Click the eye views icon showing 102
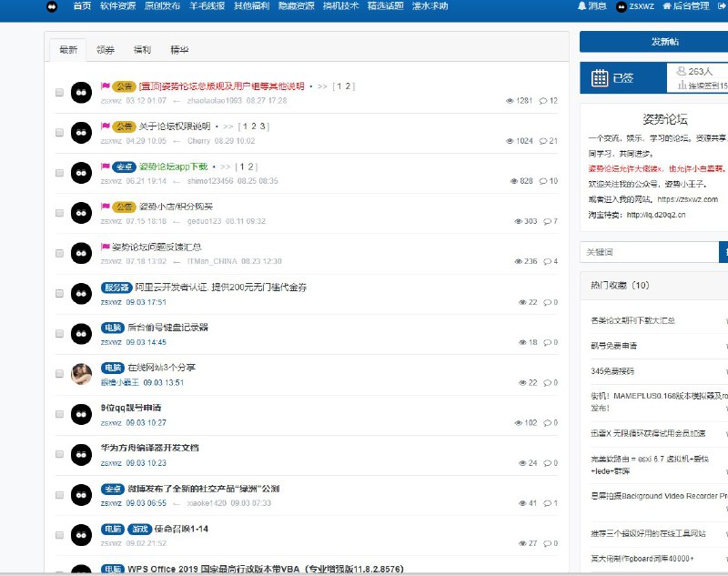Image resolution: width=728 pixels, height=576 pixels. point(519,423)
